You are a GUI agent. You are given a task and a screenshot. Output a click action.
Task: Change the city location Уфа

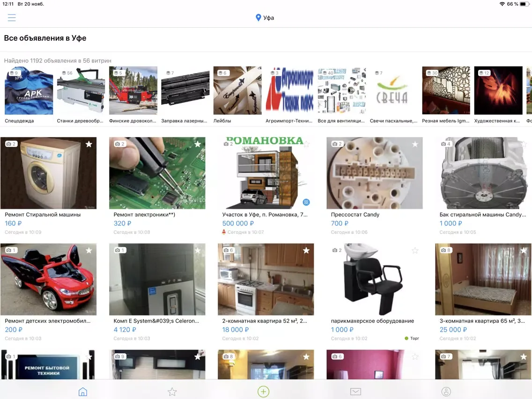pyautogui.click(x=265, y=18)
